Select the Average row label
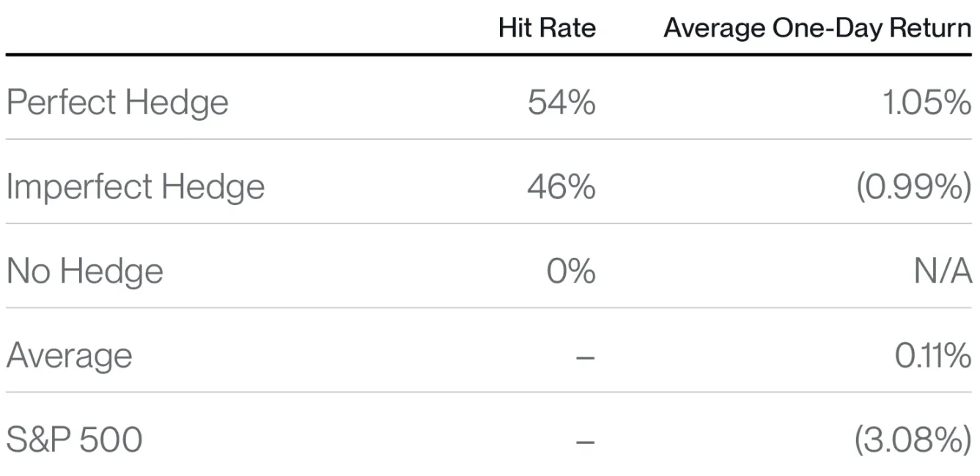 coord(70,356)
